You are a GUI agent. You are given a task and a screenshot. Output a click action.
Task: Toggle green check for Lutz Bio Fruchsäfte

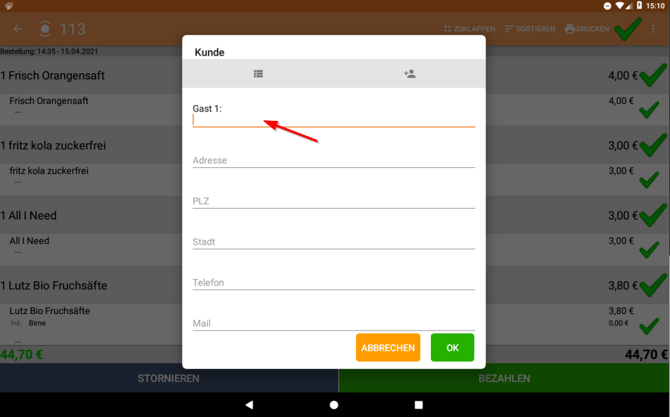pyautogui.click(x=653, y=285)
